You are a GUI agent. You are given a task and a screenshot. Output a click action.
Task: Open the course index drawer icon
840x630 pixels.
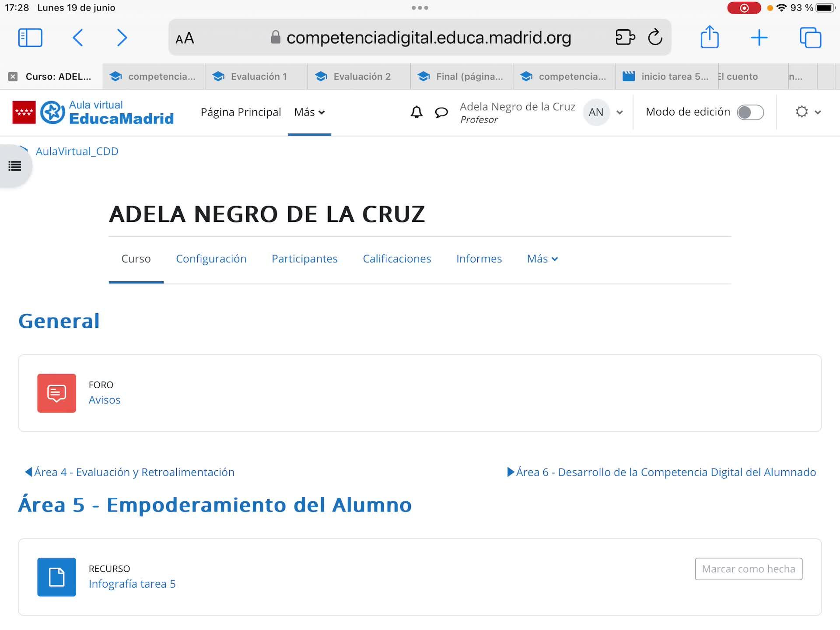[15, 166]
